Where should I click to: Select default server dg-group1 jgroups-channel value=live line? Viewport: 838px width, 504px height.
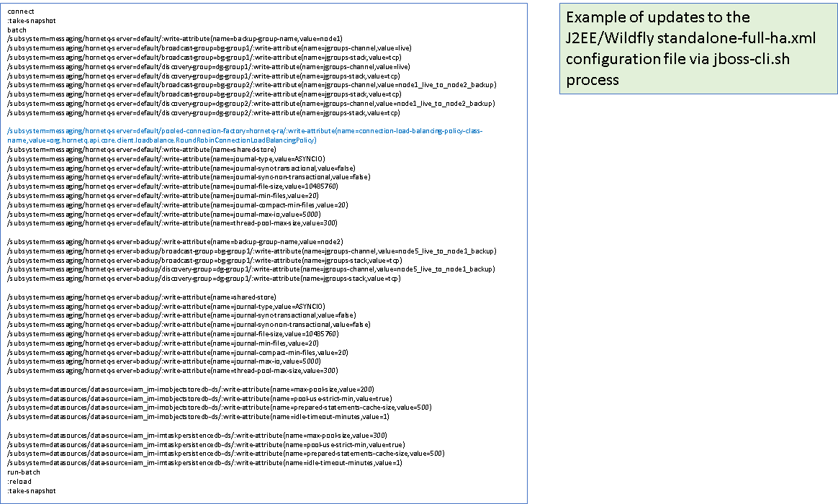tap(209, 67)
